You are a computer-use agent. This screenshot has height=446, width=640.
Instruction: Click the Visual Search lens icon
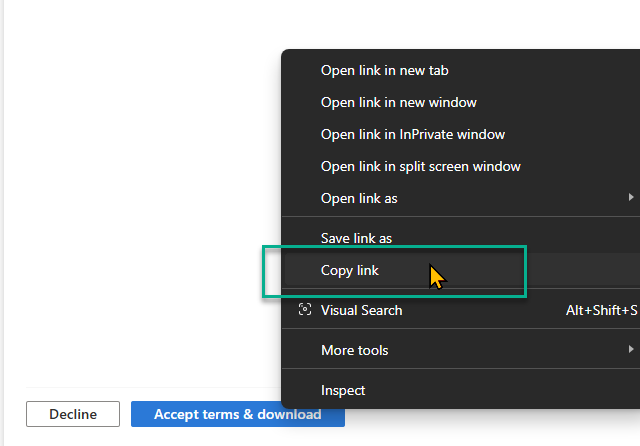click(305, 310)
